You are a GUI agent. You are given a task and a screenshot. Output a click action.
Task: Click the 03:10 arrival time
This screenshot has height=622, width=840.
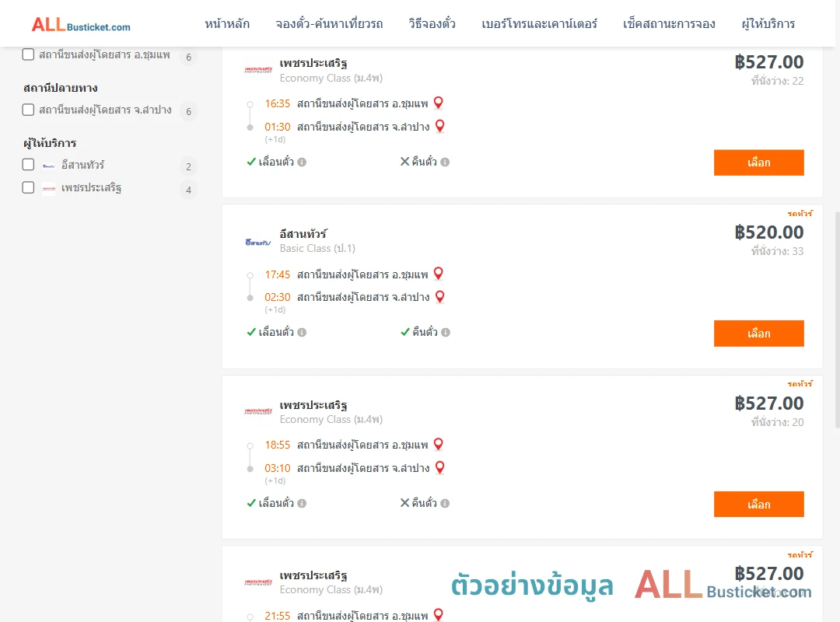[x=277, y=468]
